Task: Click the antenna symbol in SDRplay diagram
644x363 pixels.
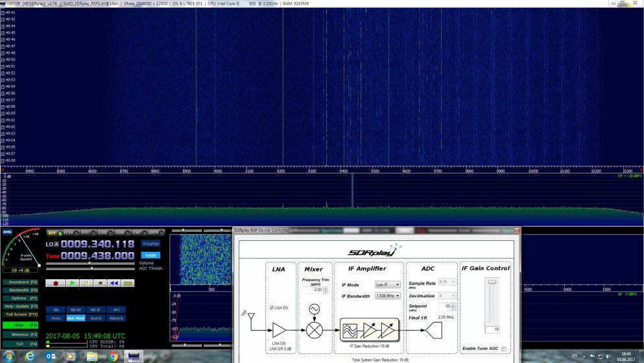Action: (251, 316)
